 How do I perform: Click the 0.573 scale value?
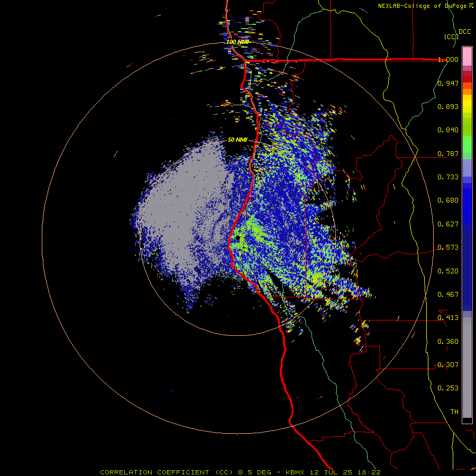coord(448,248)
